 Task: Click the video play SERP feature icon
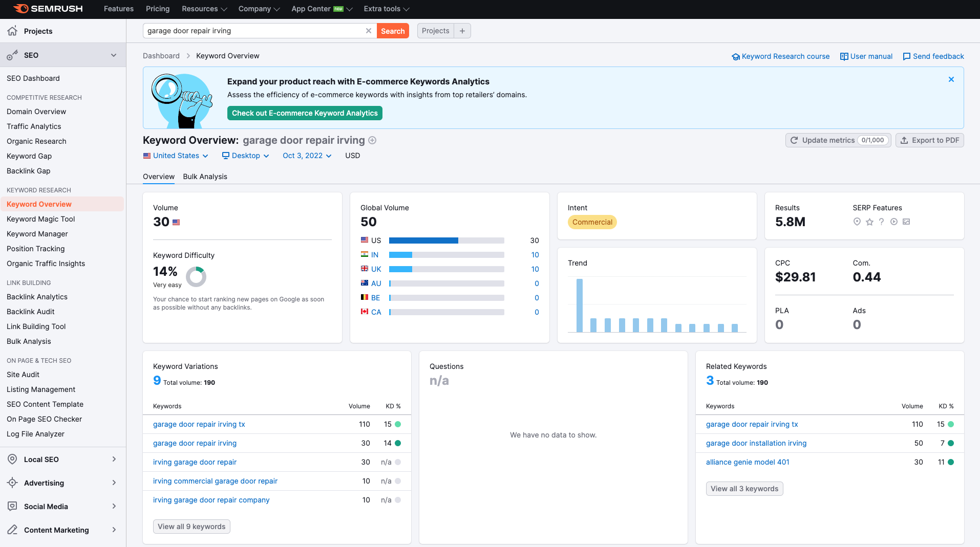894,222
